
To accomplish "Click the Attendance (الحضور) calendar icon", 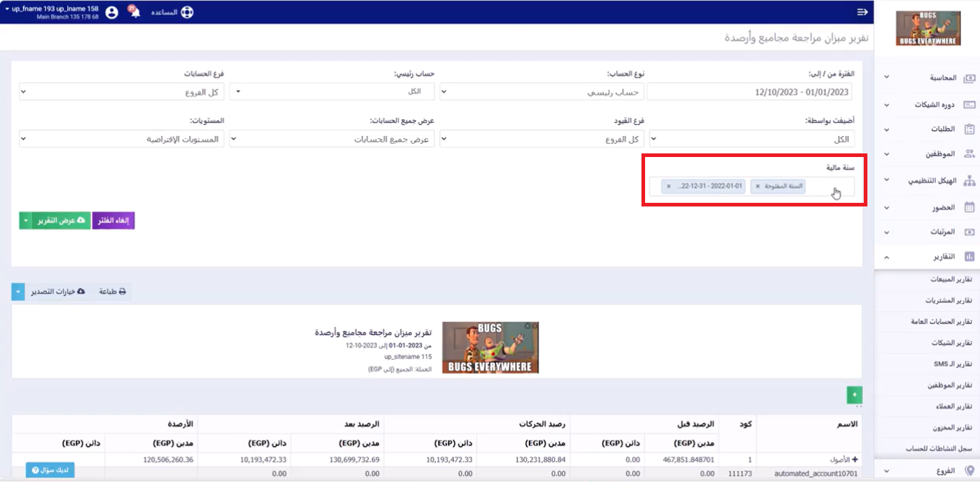I will coord(969,207).
